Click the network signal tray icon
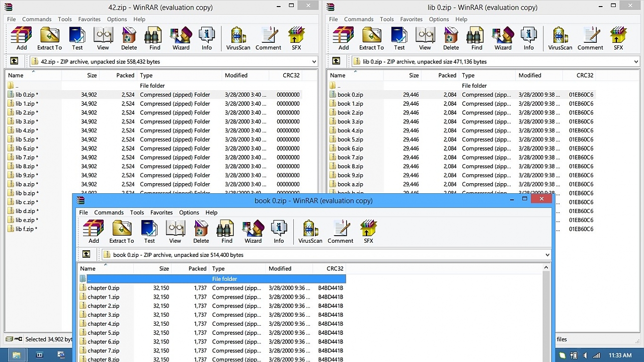The height and width of the screenshot is (362, 644). coord(597,355)
